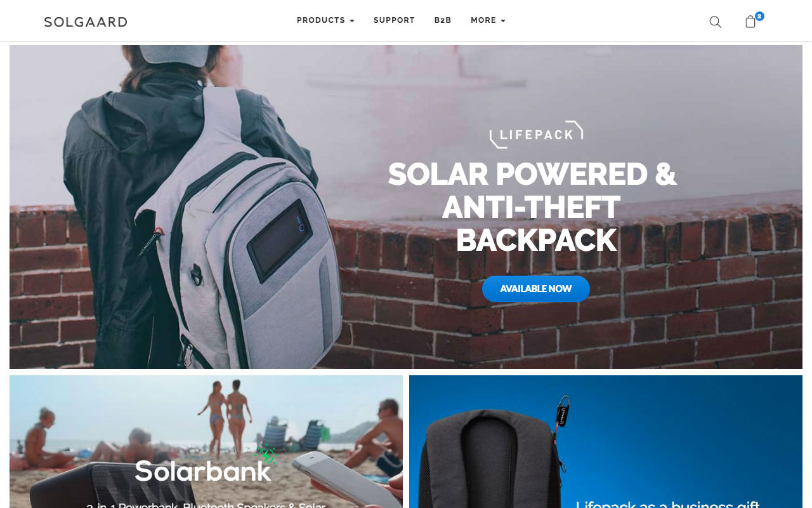Click the caret arrow next to More
Screen dimensions: 812x508
(503, 21)
